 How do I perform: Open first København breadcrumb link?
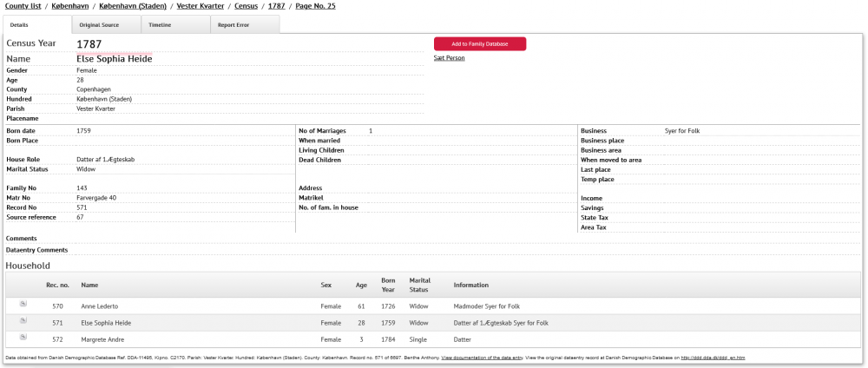pos(70,6)
